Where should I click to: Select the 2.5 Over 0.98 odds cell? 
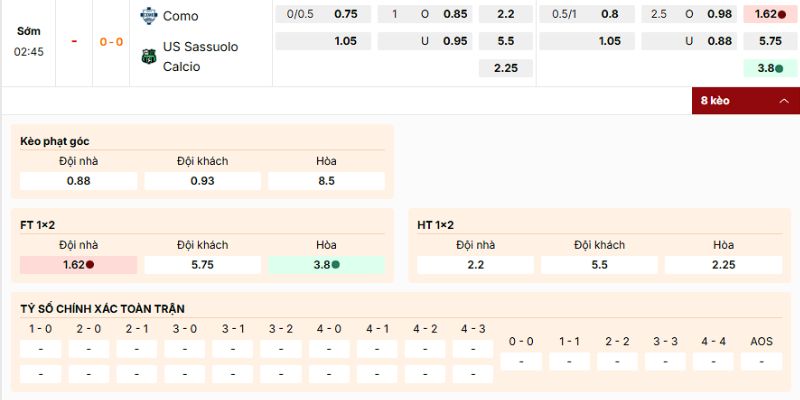point(718,14)
